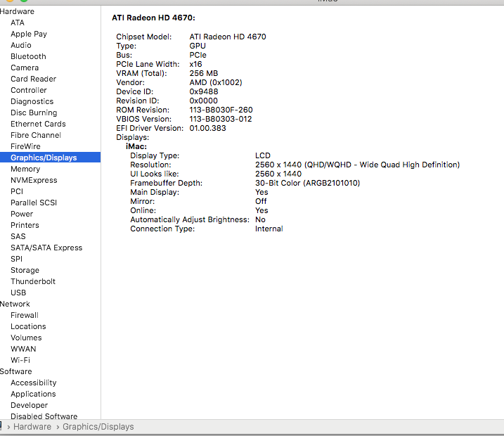The height and width of the screenshot is (436, 504).
Task: Click Display Type value LCD
Action: pyautogui.click(x=263, y=155)
